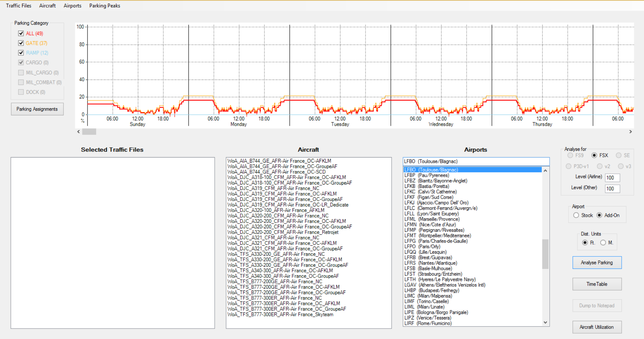
Task: Click the airport search field showing LFBO
Action: coord(476,161)
